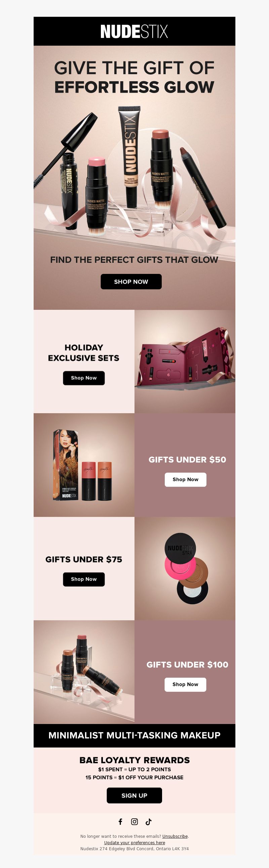The width and height of the screenshot is (269, 868).
Task: Click the burgundy advent calendar set image
Action: click(185, 361)
